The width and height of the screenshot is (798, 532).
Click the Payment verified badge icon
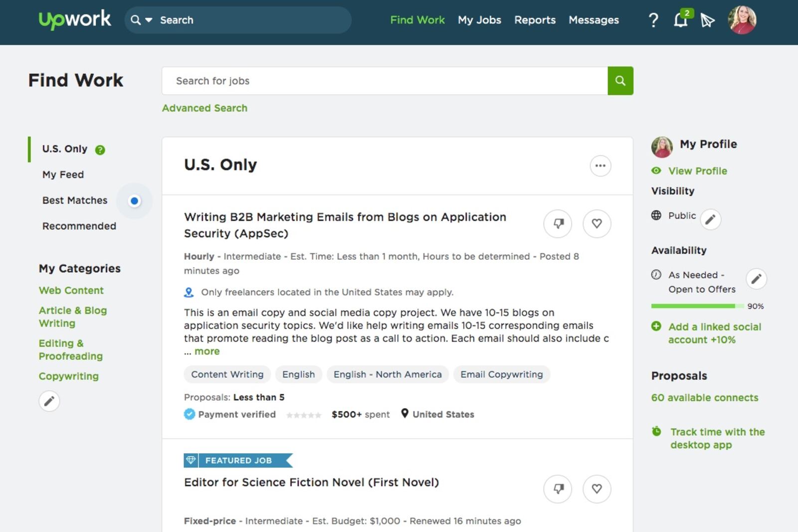(x=190, y=414)
